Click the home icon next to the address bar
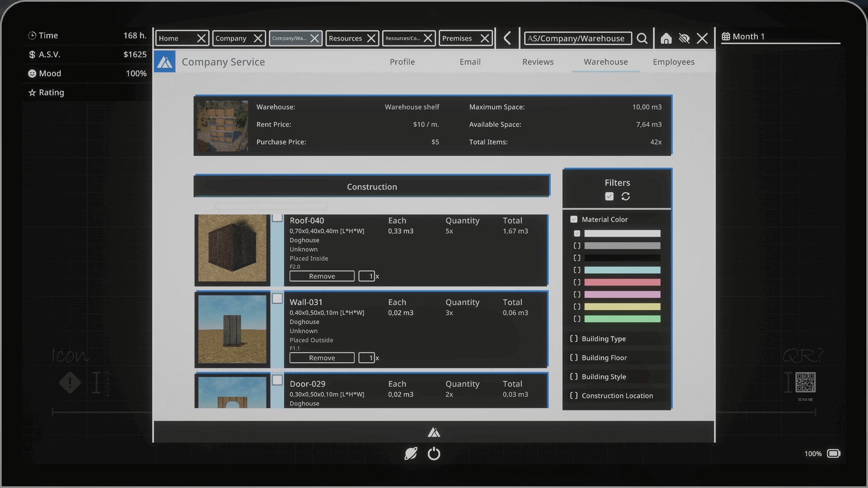Viewport: 868px width, 488px height. pos(666,38)
